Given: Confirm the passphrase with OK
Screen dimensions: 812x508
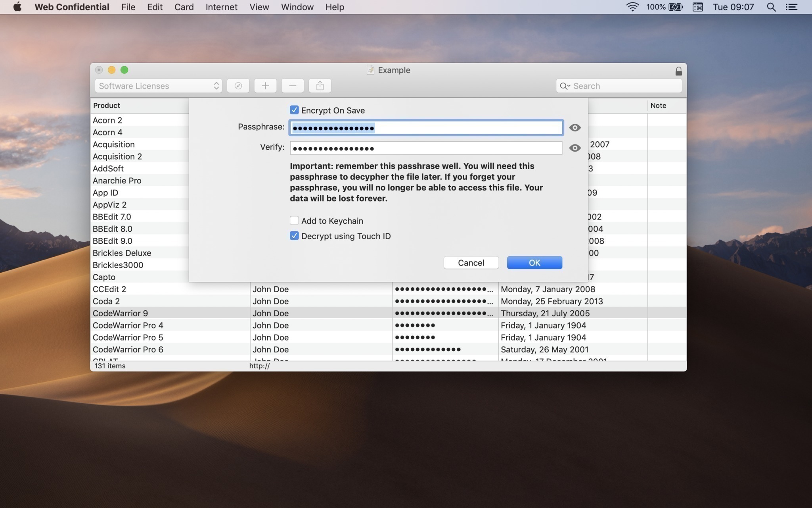Looking at the screenshot, I should [x=534, y=262].
